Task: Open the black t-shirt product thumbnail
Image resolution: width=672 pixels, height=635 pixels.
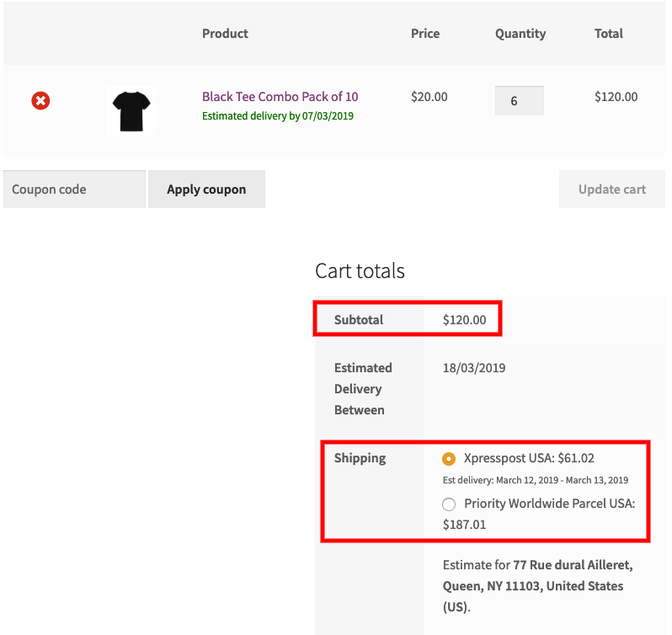Action: [x=131, y=111]
